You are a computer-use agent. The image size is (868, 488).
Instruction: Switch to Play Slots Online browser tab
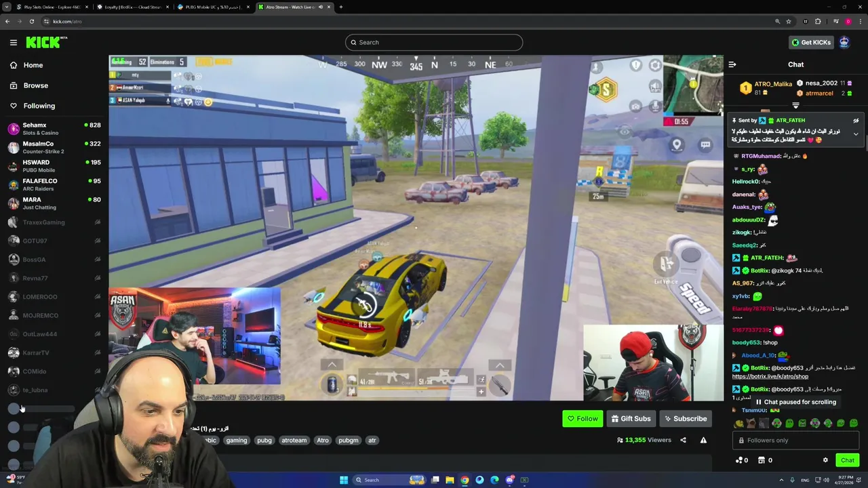point(52,7)
